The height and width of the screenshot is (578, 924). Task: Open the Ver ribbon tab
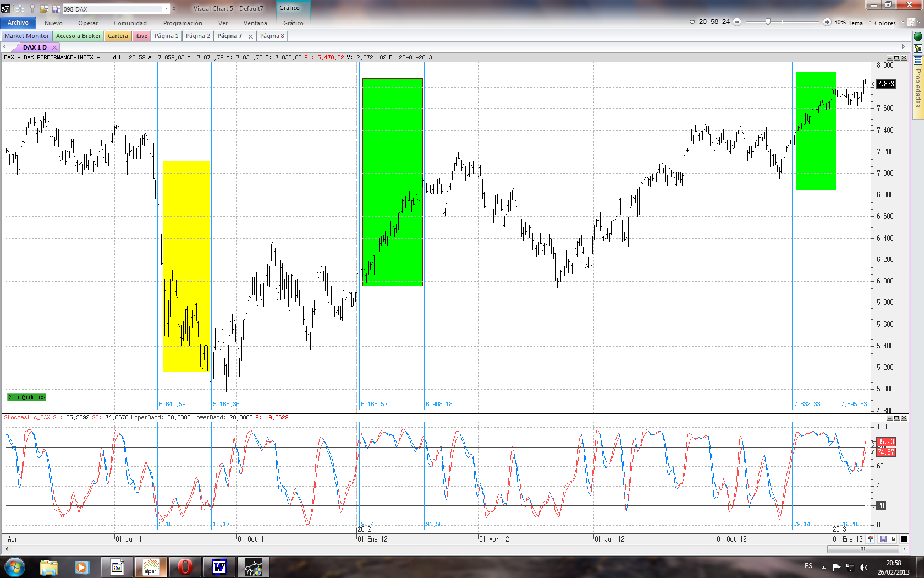pyautogui.click(x=223, y=23)
